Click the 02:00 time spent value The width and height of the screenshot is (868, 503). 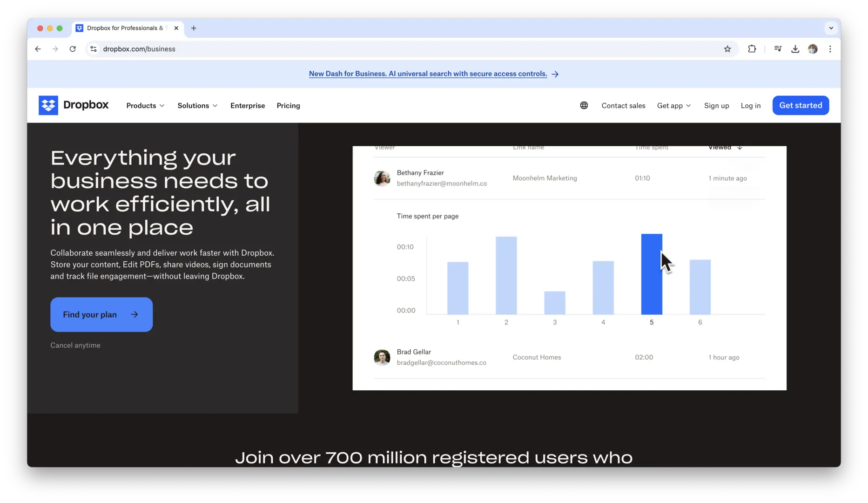[x=644, y=357]
